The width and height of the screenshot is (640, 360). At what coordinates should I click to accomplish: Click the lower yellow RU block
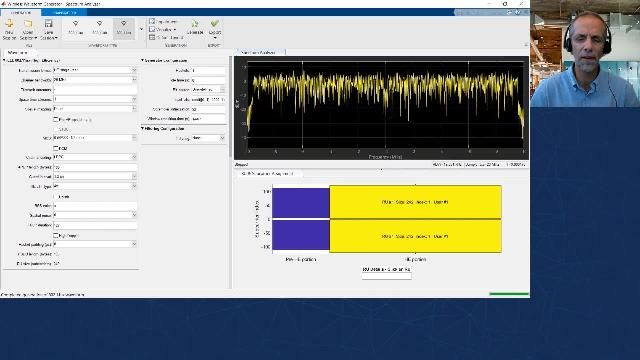(416, 236)
